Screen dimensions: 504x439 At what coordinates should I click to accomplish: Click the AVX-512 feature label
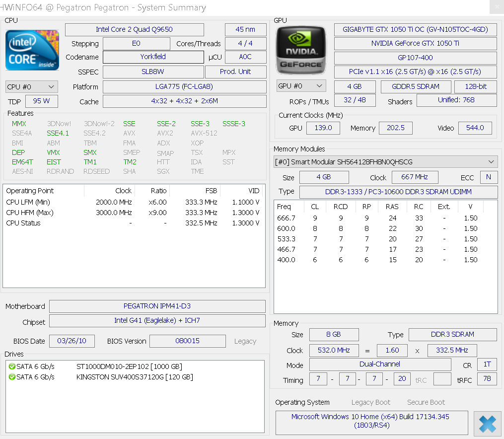pos(204,134)
